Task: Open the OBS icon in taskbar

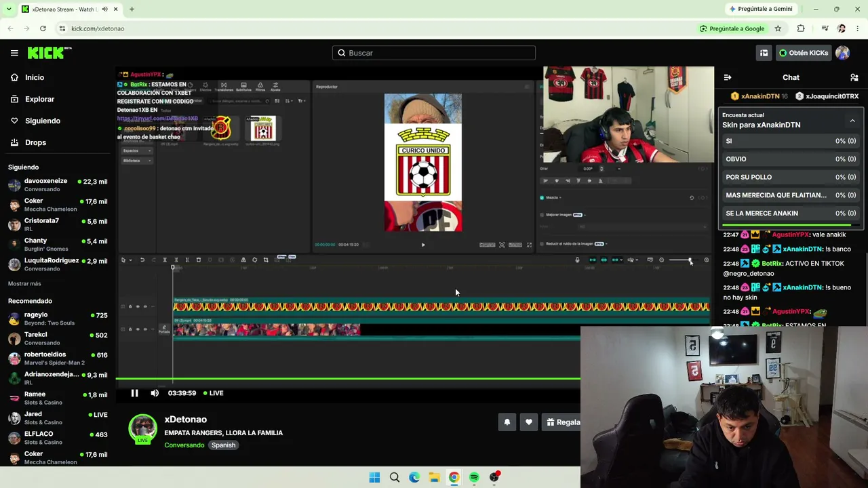Action: 494,477
